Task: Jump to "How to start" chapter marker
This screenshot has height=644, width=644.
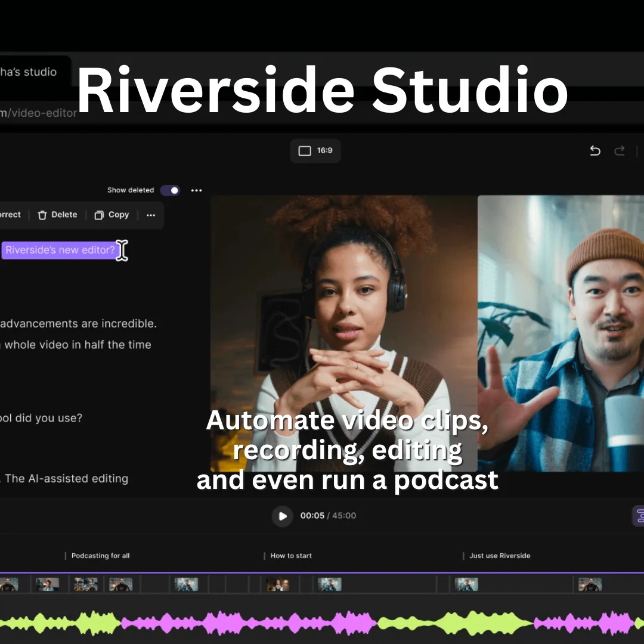Action: [x=291, y=556]
